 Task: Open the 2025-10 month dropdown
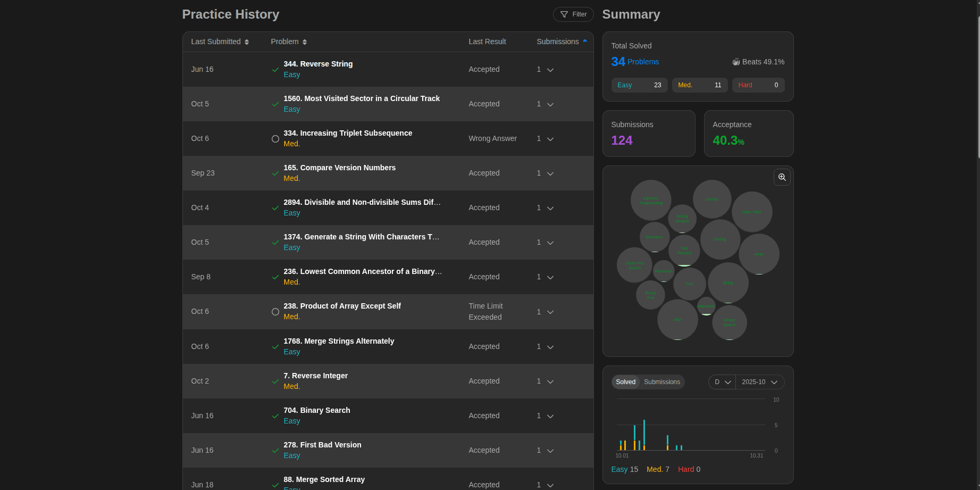click(760, 382)
